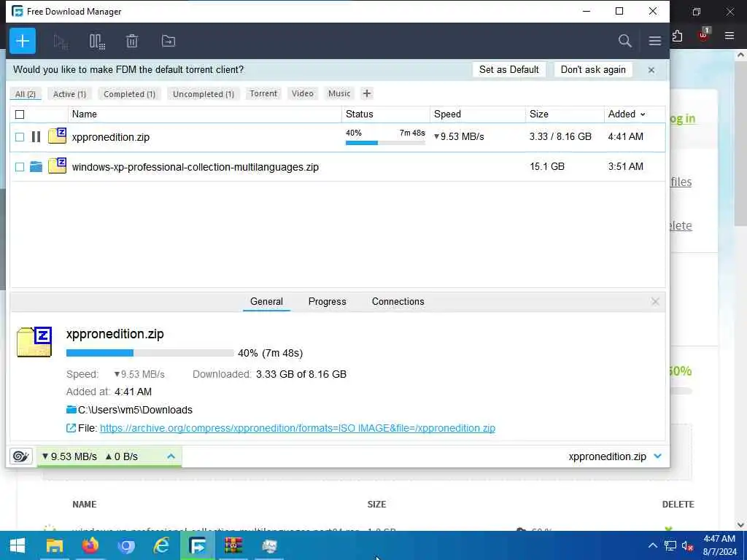Image resolution: width=747 pixels, height=560 pixels.
Task: Click the large zip icon in details pane
Action: (34, 342)
